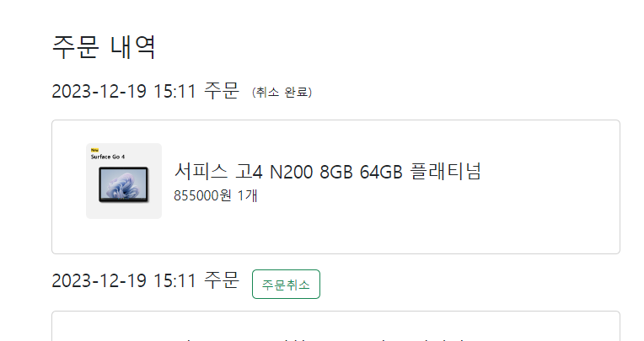Click the 8GB memory text in the product name
Image resolution: width=644 pixels, height=341 pixels.
click(336, 172)
